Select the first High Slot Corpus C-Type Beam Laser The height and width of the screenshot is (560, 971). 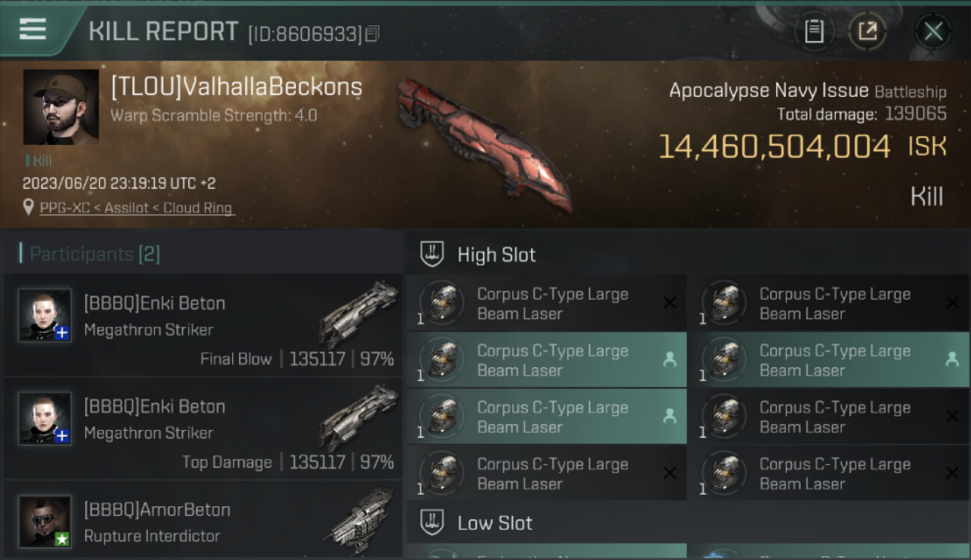click(x=546, y=304)
